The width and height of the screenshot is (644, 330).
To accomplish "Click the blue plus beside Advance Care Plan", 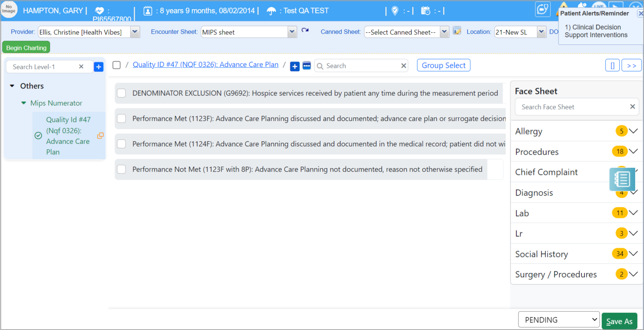I will click(x=295, y=66).
